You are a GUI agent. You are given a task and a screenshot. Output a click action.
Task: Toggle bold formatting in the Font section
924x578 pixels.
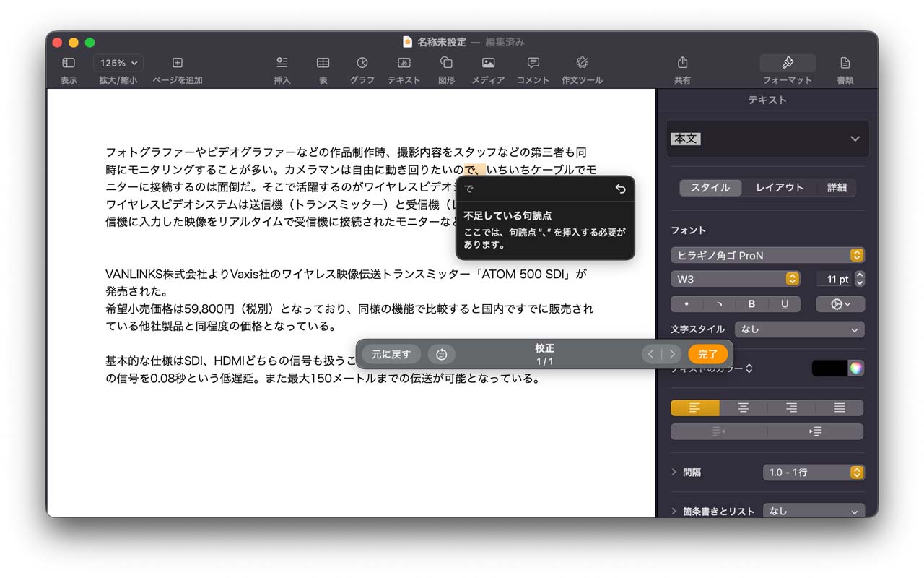point(751,303)
